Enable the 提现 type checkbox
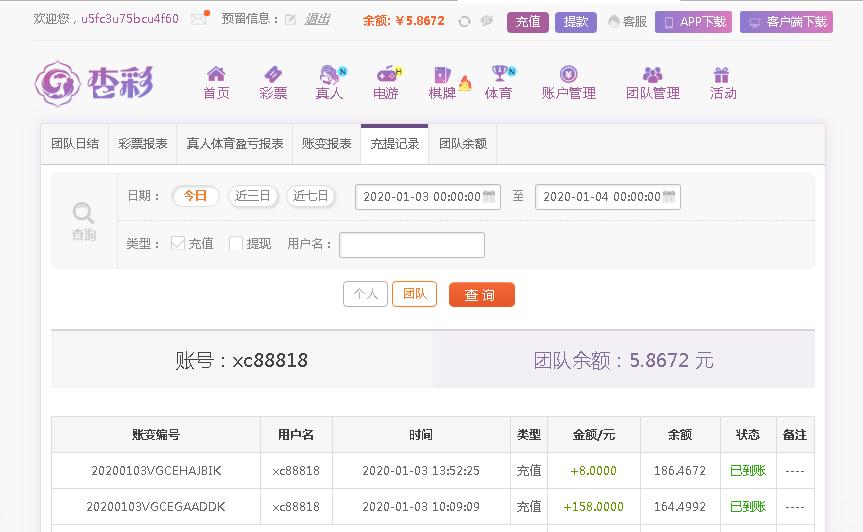The height and width of the screenshot is (532, 863). pos(236,243)
